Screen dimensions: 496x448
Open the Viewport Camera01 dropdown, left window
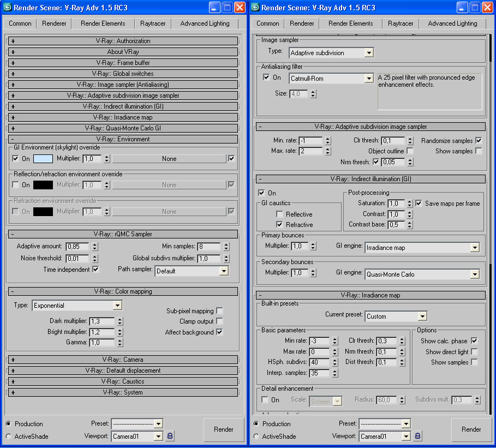coord(137,437)
